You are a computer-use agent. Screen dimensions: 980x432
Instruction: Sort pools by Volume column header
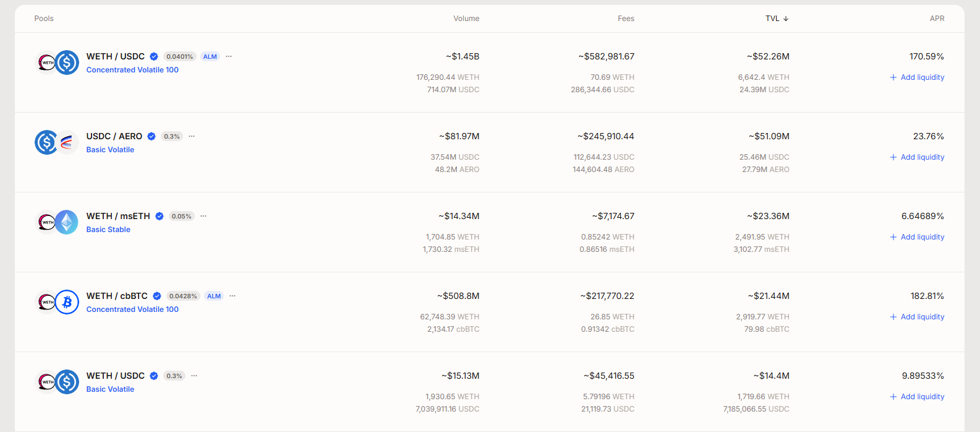click(x=466, y=19)
